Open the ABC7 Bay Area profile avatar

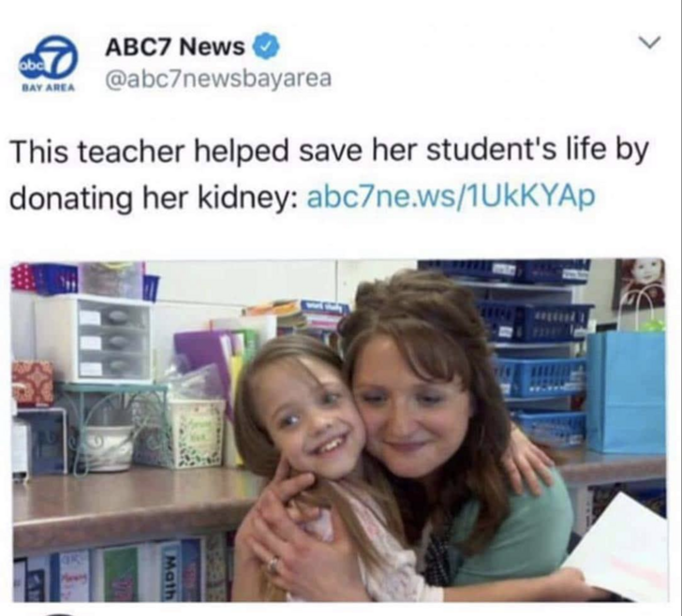(x=49, y=63)
